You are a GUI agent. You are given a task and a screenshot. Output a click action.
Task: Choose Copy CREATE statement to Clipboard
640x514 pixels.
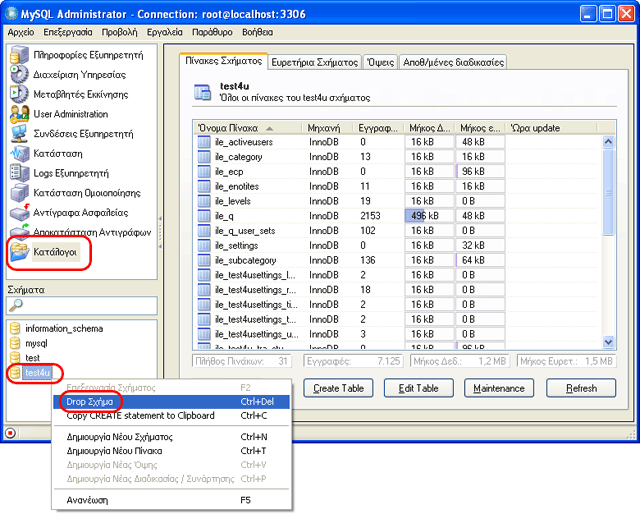coord(171,416)
